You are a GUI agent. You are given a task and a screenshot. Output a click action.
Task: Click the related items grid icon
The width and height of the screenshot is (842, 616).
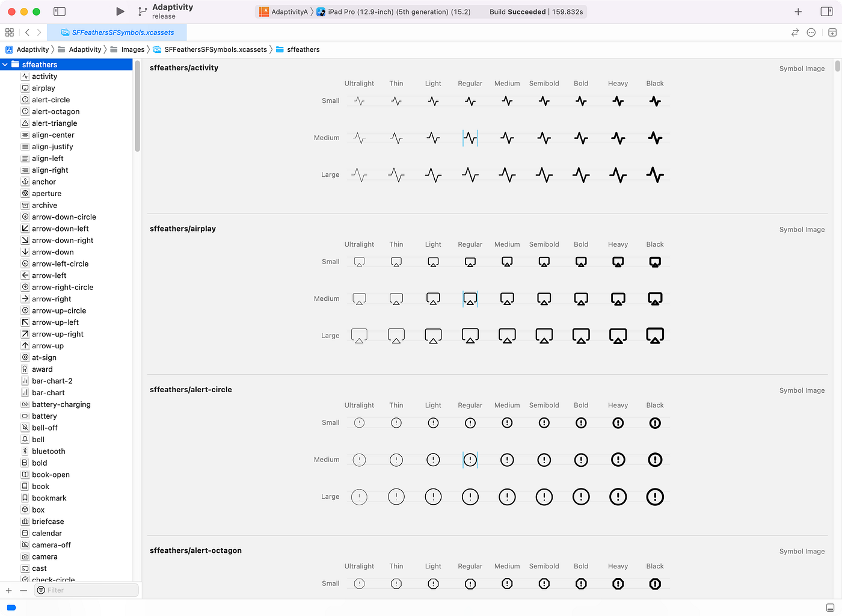[x=9, y=32]
